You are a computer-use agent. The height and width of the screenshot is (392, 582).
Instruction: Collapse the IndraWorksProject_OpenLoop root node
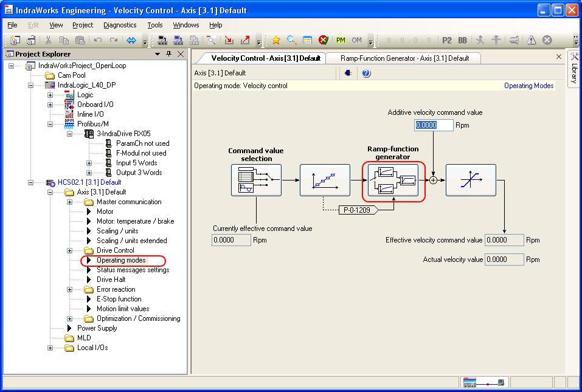tap(11, 66)
